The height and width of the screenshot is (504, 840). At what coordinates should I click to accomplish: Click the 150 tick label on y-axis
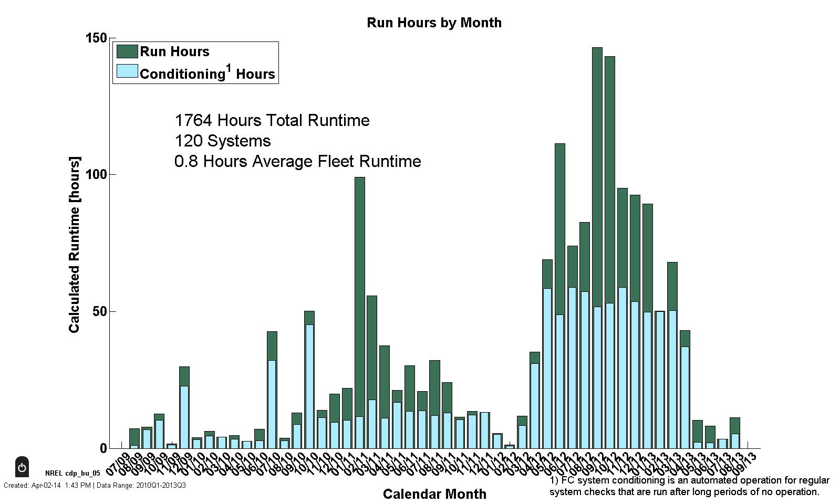pyautogui.click(x=96, y=38)
